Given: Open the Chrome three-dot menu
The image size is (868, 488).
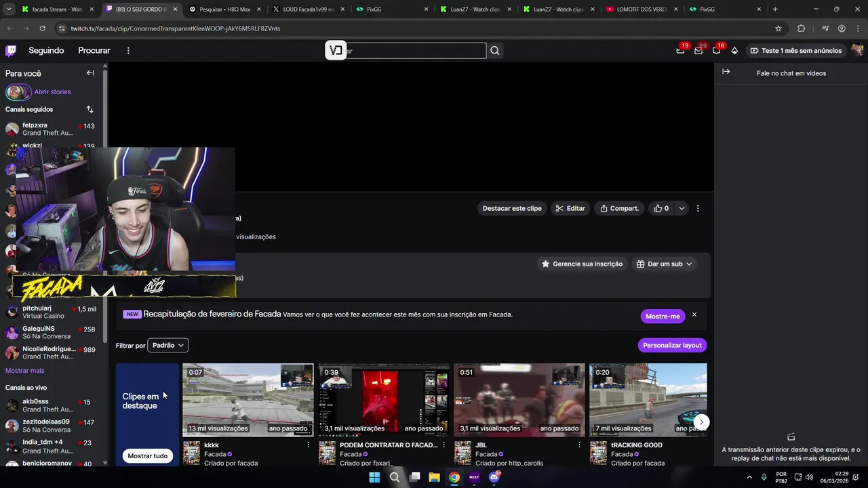Looking at the screenshot, I should click(858, 28).
